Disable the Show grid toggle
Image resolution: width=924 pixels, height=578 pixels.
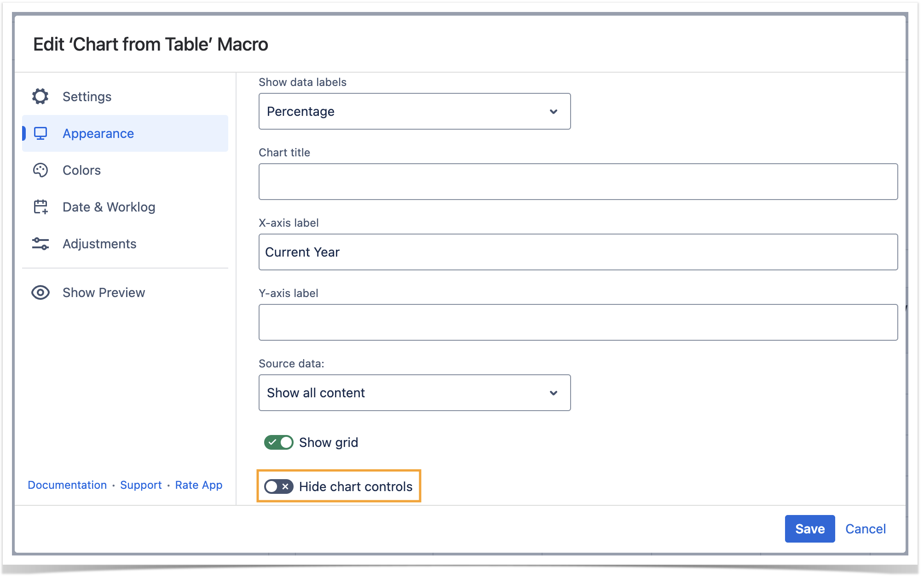click(278, 442)
